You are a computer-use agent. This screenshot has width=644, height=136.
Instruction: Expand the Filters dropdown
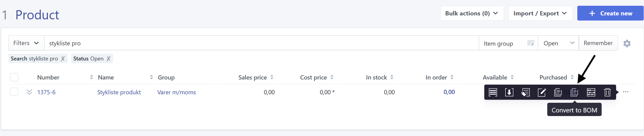26,43
